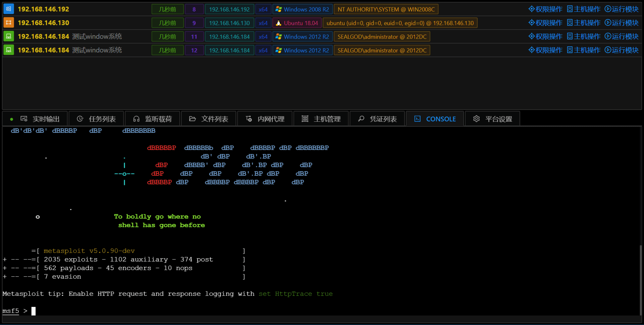The height and width of the screenshot is (325, 644).
Task: Select host title 192.168.146.130
Action: 43,23
